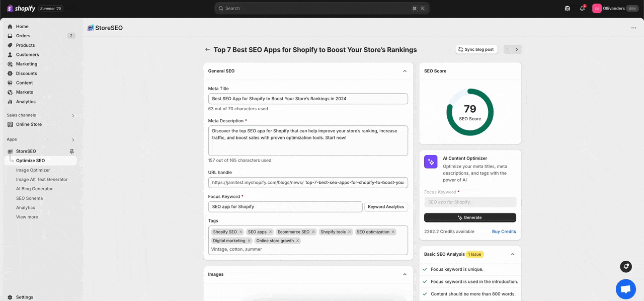
Task: Click the Customers person icon
Action: [10, 54]
